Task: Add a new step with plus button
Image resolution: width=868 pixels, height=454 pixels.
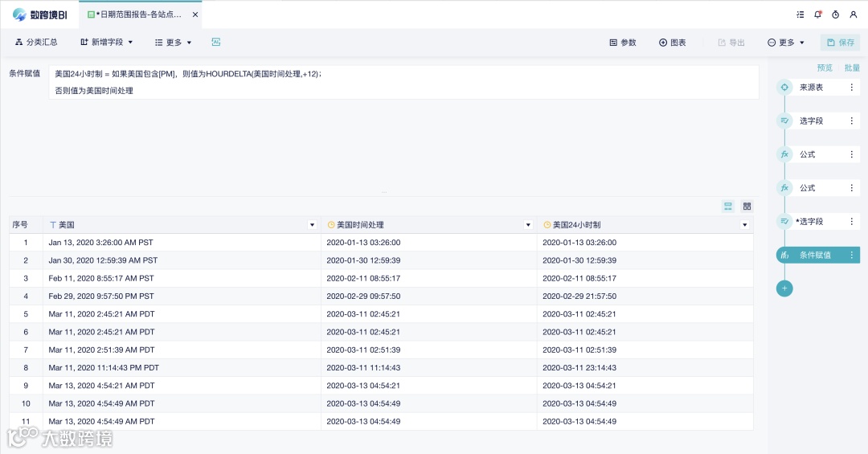Action: point(784,288)
